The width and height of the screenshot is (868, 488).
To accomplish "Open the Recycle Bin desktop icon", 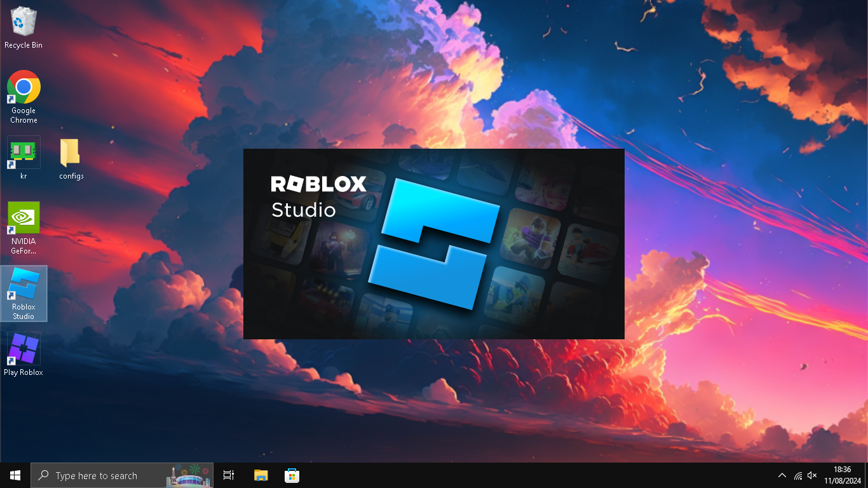I will [24, 28].
